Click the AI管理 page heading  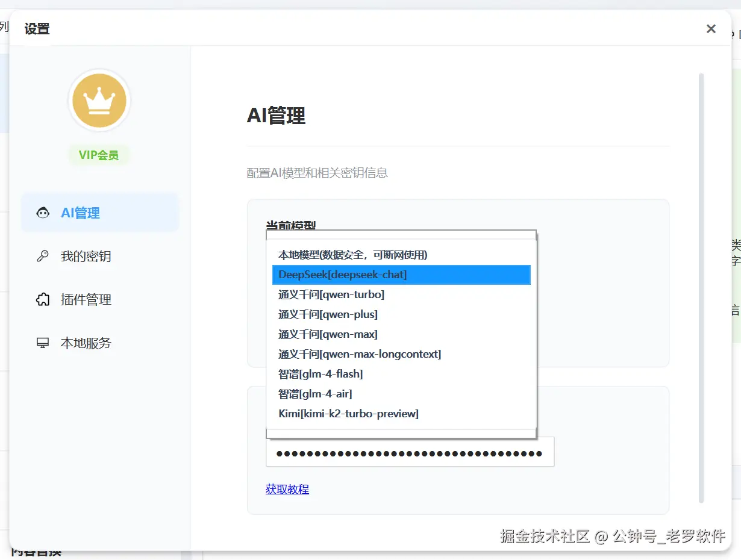click(276, 116)
